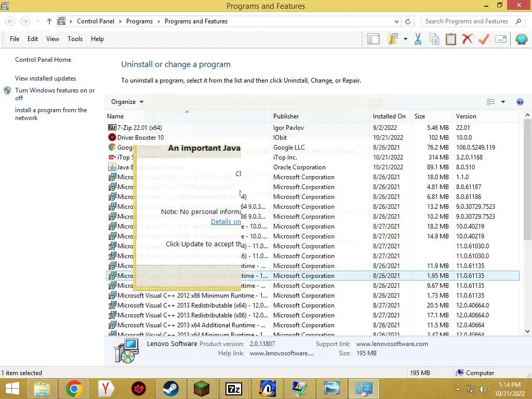Click the globe icon in toolbar

[522, 39]
